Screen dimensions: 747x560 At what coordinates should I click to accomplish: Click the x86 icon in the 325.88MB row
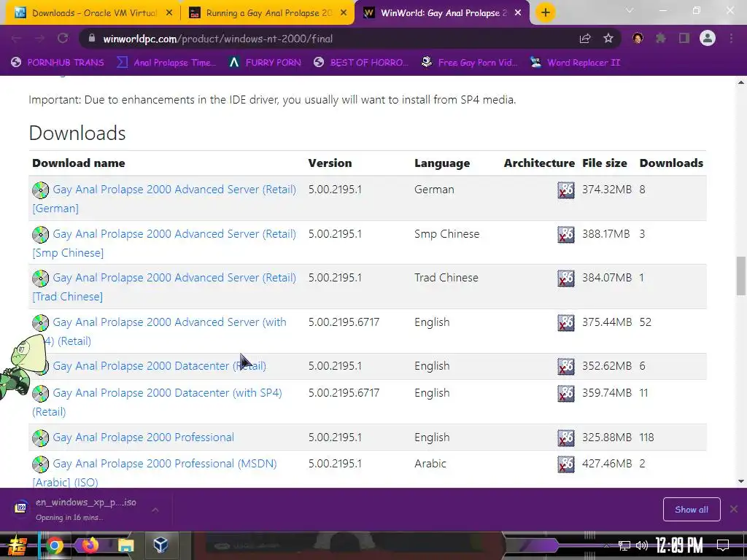(x=566, y=438)
